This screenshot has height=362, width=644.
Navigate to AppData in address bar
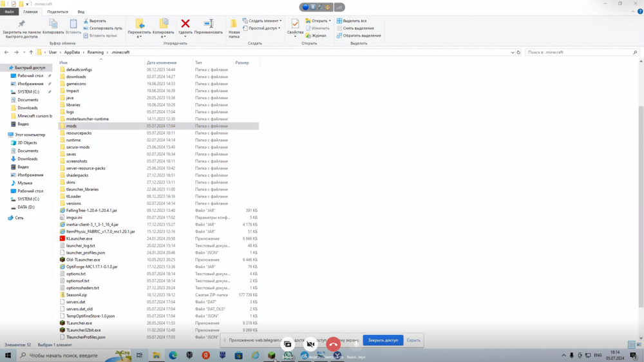72,52
